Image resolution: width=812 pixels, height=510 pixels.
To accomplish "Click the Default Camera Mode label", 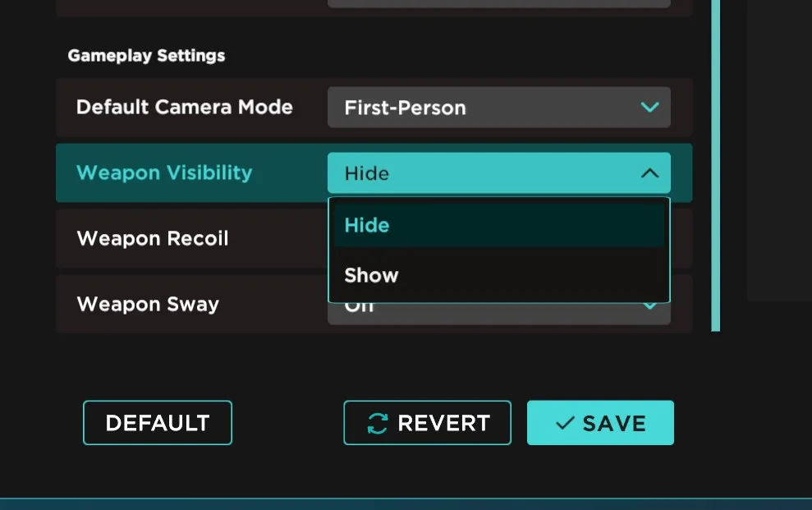I will coord(185,108).
